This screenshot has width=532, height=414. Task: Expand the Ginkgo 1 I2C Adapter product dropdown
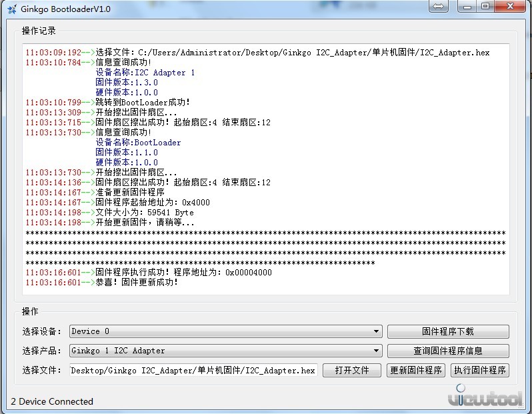pyautogui.click(x=225, y=351)
